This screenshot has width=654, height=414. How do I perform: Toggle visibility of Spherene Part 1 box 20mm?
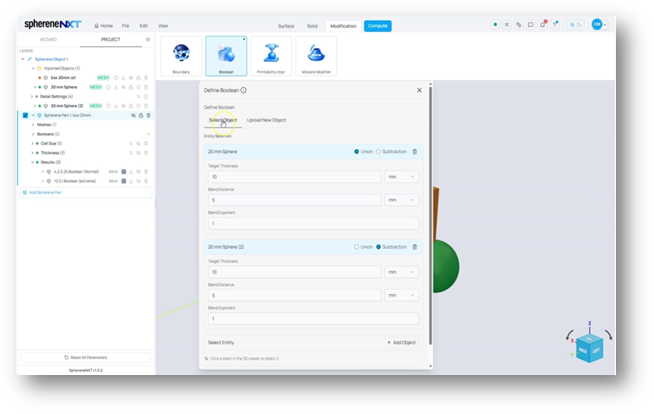133,115
